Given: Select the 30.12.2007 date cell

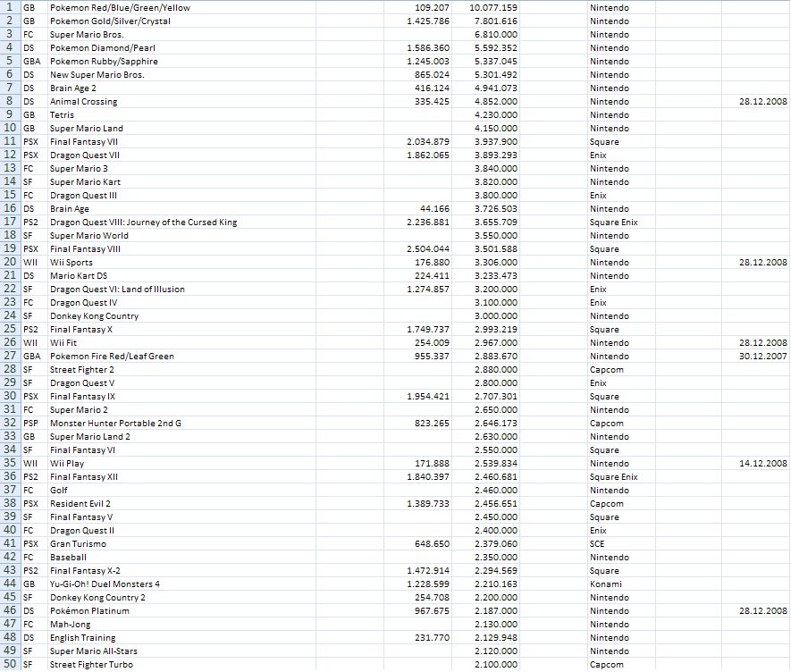Looking at the screenshot, I should [x=762, y=357].
